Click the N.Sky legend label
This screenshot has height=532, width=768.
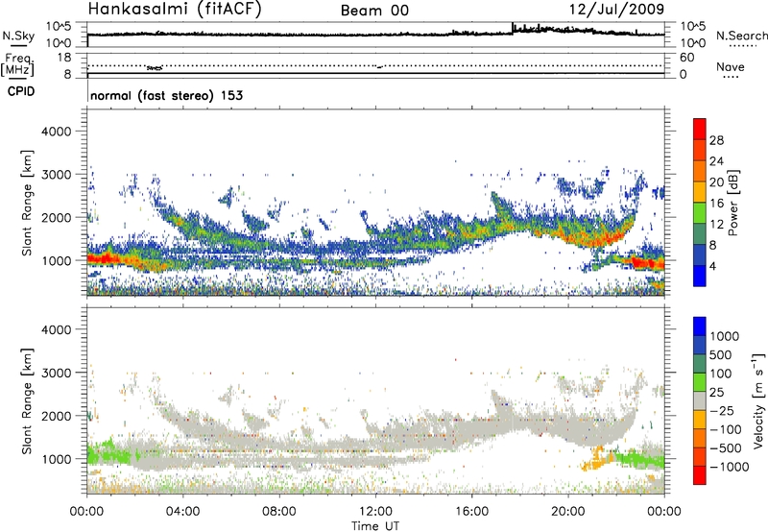pyautogui.click(x=18, y=36)
